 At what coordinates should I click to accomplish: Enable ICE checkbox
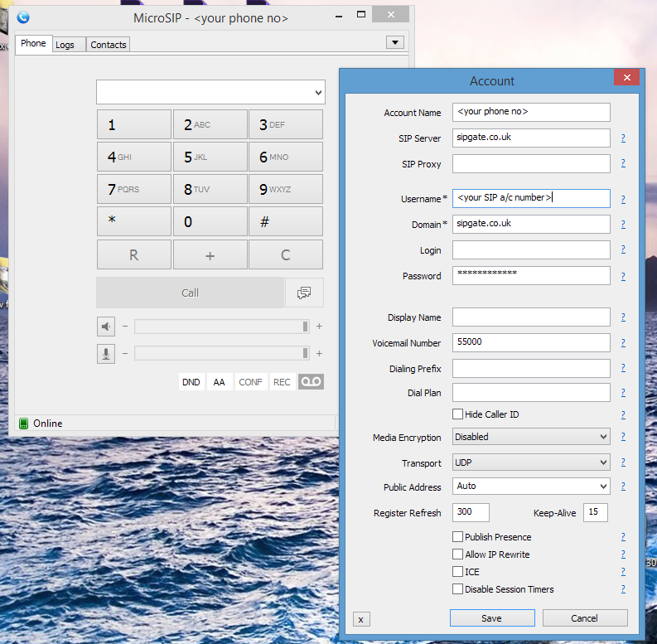coord(457,571)
